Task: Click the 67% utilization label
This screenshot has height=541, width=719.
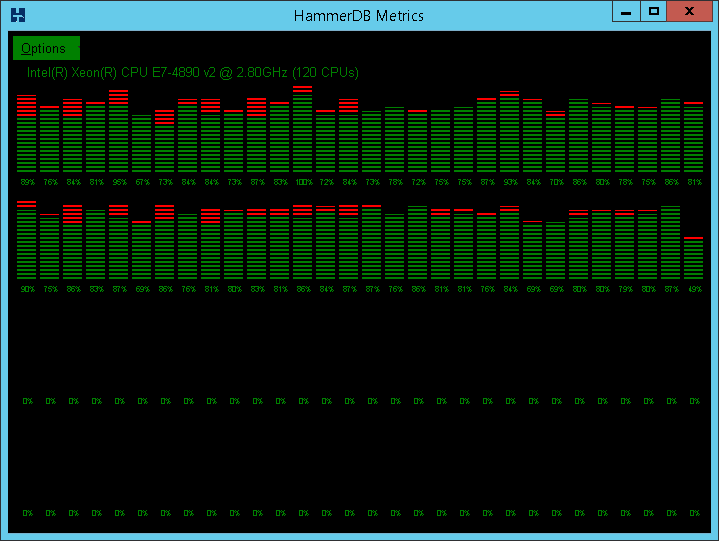Action: [142, 182]
